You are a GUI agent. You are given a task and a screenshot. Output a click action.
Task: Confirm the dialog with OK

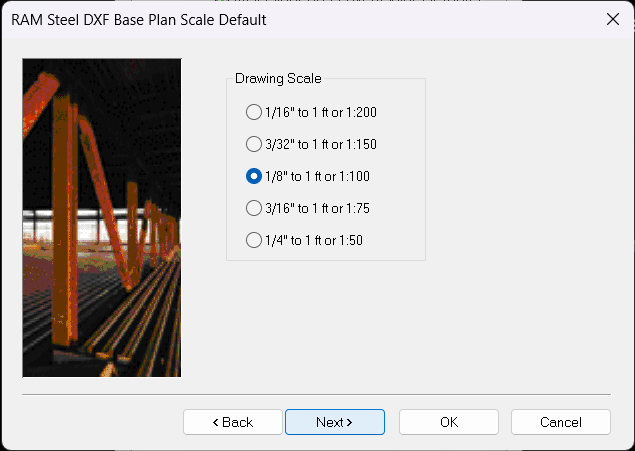pyautogui.click(x=448, y=422)
